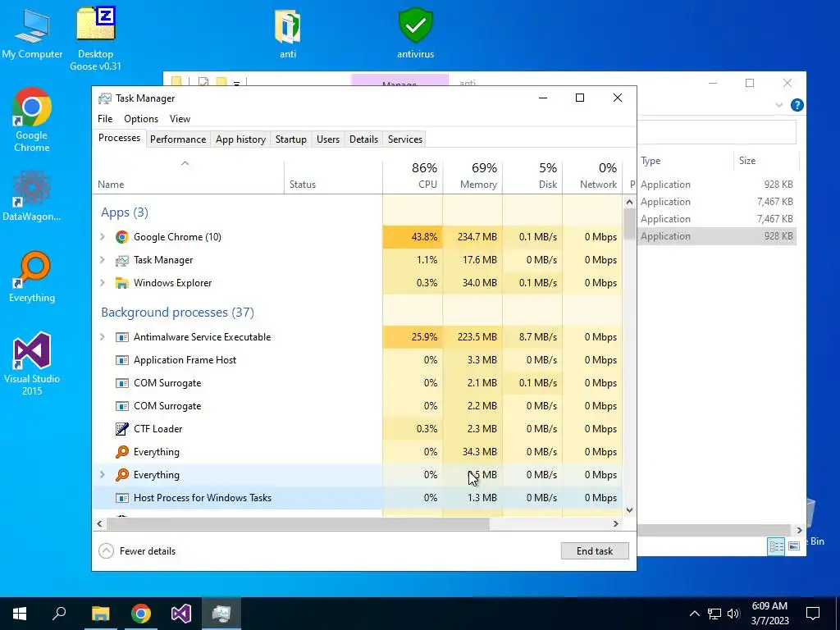Screen dimensions: 840x630
Task: Open the antivirus shield desktop icon
Action: (x=415, y=33)
